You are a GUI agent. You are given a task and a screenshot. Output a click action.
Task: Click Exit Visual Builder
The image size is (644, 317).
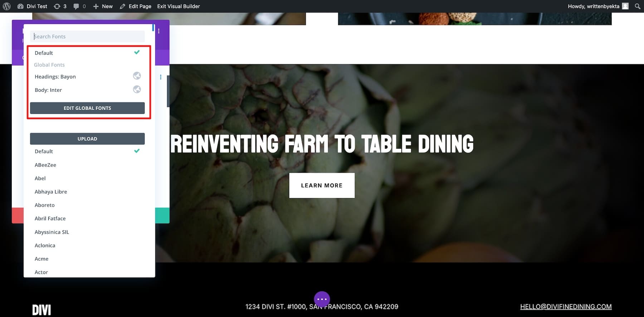pos(179,6)
